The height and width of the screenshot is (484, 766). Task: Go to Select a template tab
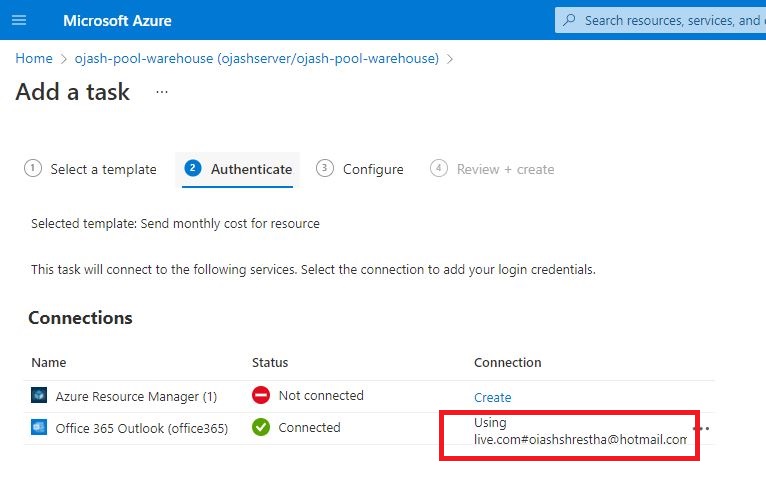pos(103,170)
